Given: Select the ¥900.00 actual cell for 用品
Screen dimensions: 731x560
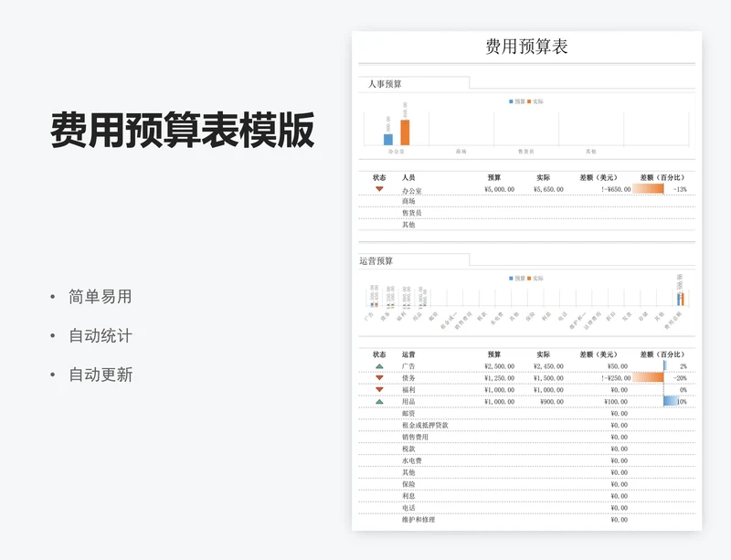Looking at the screenshot, I should pyautogui.click(x=552, y=402).
